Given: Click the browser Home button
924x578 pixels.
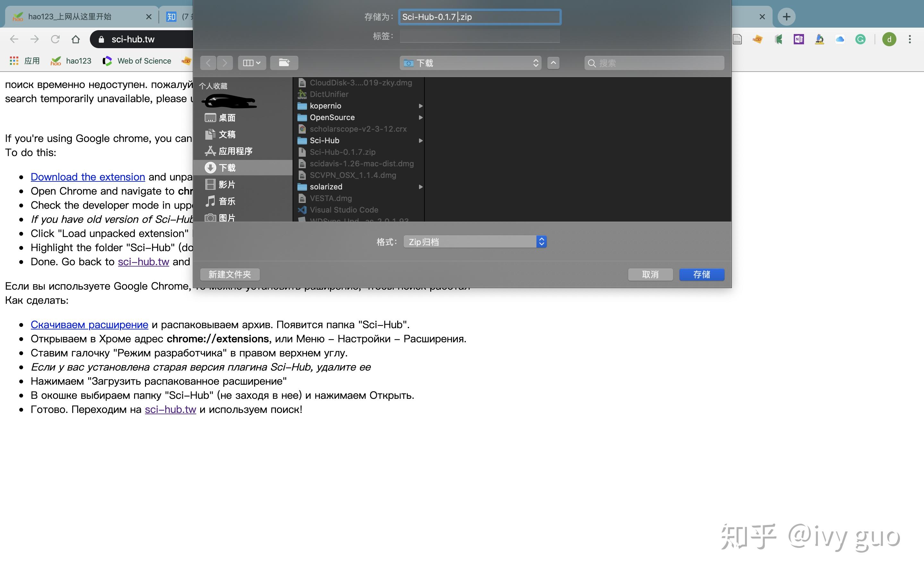Looking at the screenshot, I should pos(76,39).
